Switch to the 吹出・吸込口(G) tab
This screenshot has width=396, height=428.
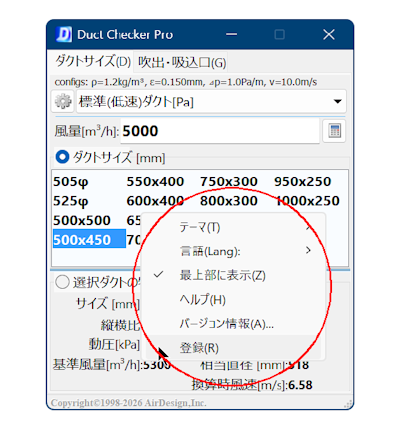182,62
